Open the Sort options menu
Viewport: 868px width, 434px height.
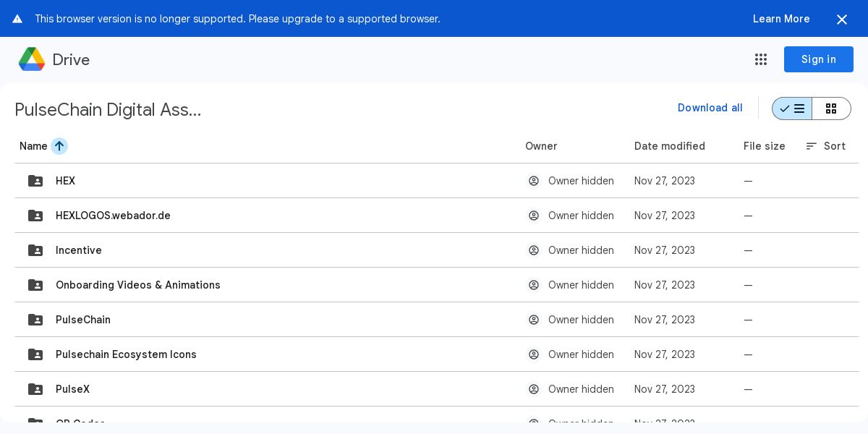pos(826,146)
